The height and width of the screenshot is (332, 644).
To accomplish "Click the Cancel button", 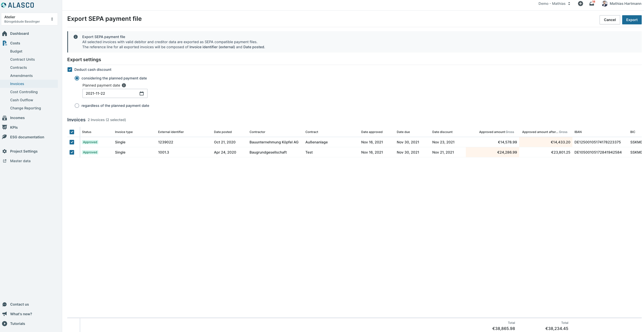I will pos(610,20).
